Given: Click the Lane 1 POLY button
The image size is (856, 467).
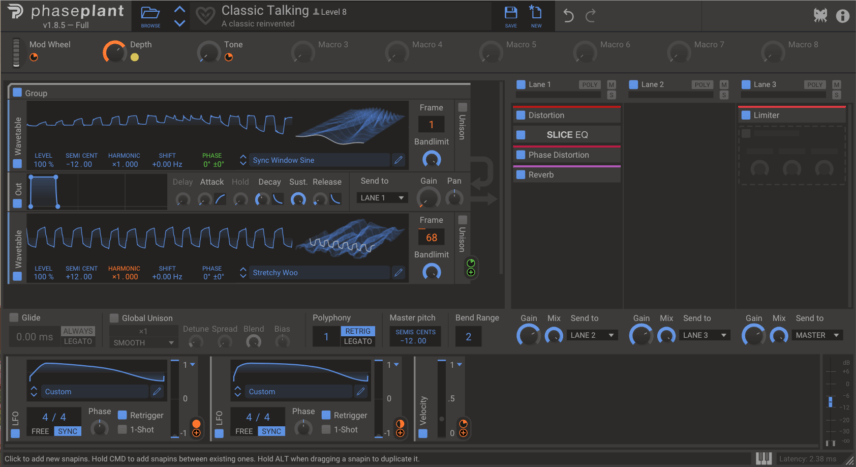Looking at the screenshot, I should point(590,85).
